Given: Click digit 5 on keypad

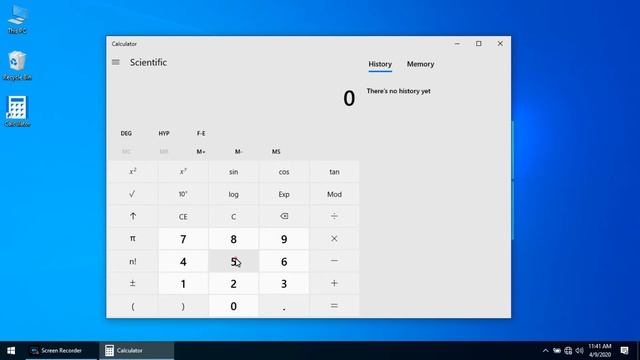Looking at the screenshot, I should coord(233,261).
